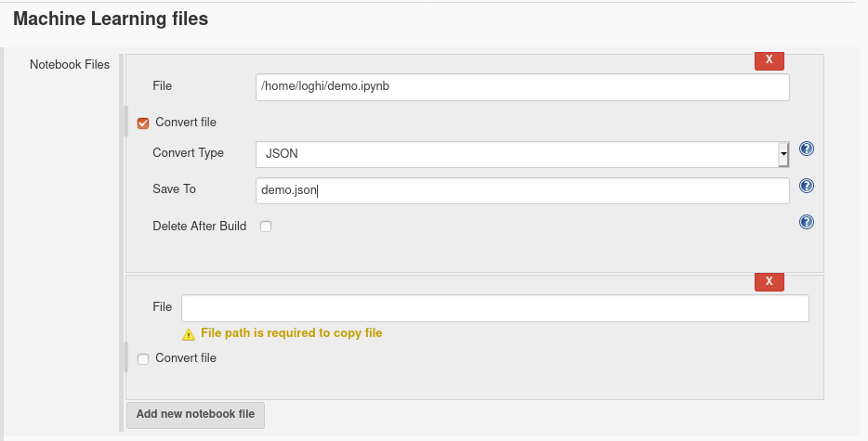The height and width of the screenshot is (441, 868).
Task: Click the arrow on the Convert Type selector
Action: pyautogui.click(x=783, y=154)
